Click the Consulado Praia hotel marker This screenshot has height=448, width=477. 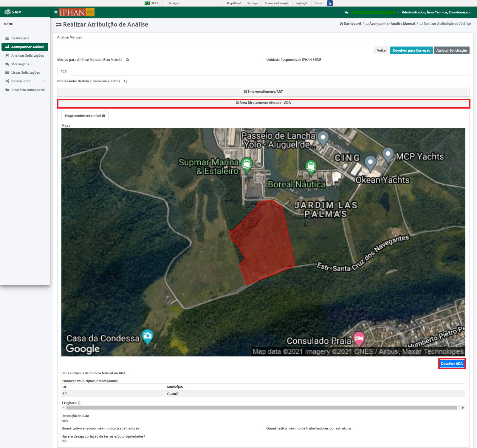coord(359,339)
